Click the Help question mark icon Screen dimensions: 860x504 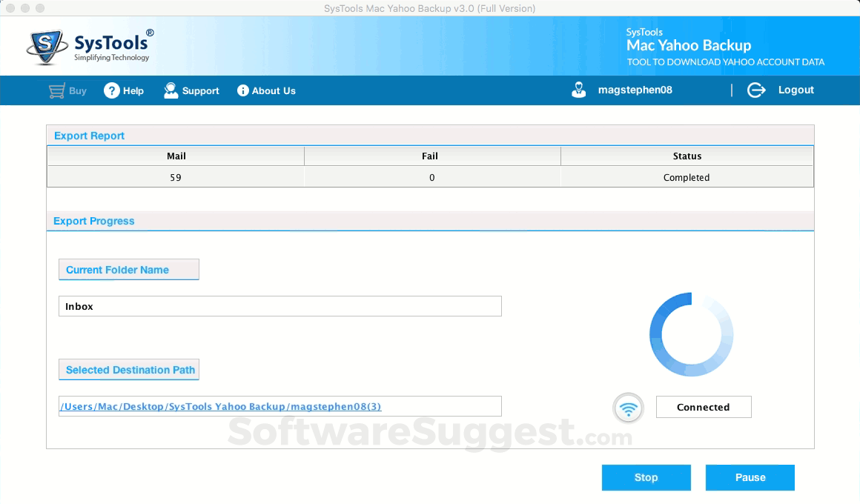point(111,90)
